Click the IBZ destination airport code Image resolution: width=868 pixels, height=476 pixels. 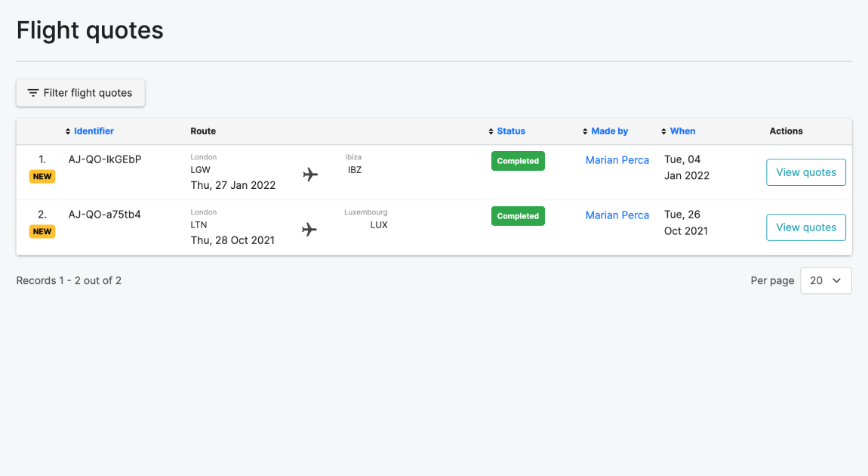click(x=355, y=170)
